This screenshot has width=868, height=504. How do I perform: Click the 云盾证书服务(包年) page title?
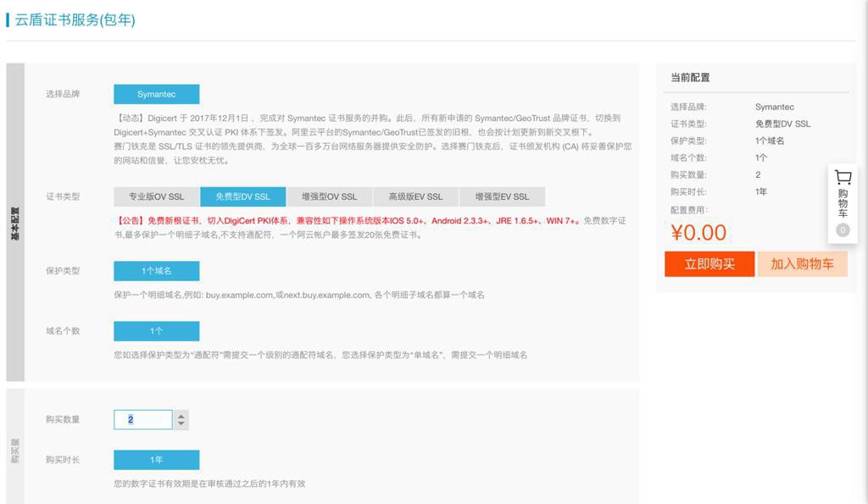click(x=75, y=19)
